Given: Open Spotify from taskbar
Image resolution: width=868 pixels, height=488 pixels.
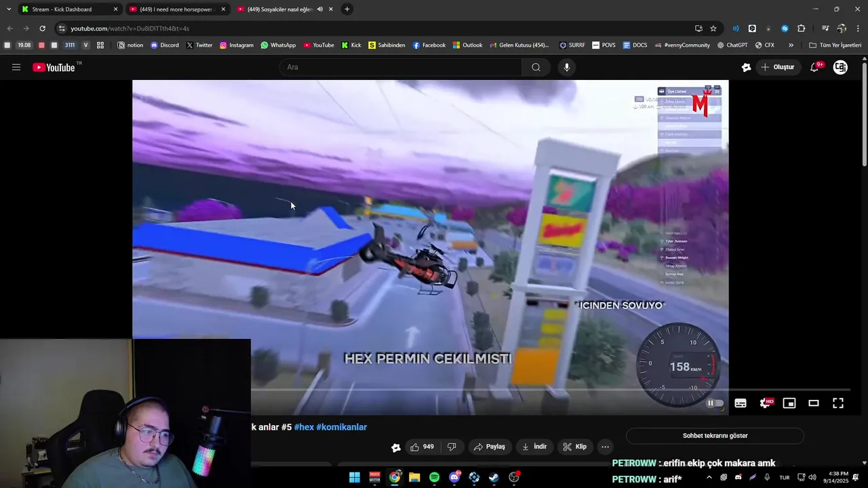Looking at the screenshot, I should coord(434,477).
